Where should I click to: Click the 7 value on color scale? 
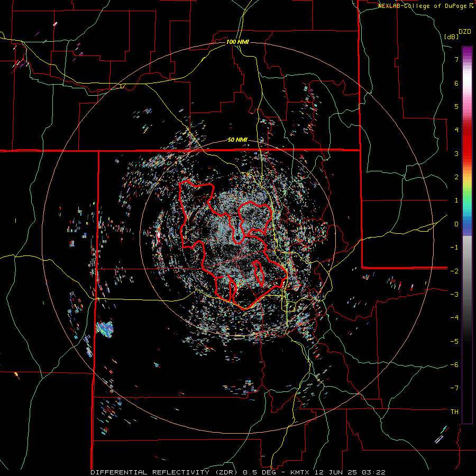[456, 59]
